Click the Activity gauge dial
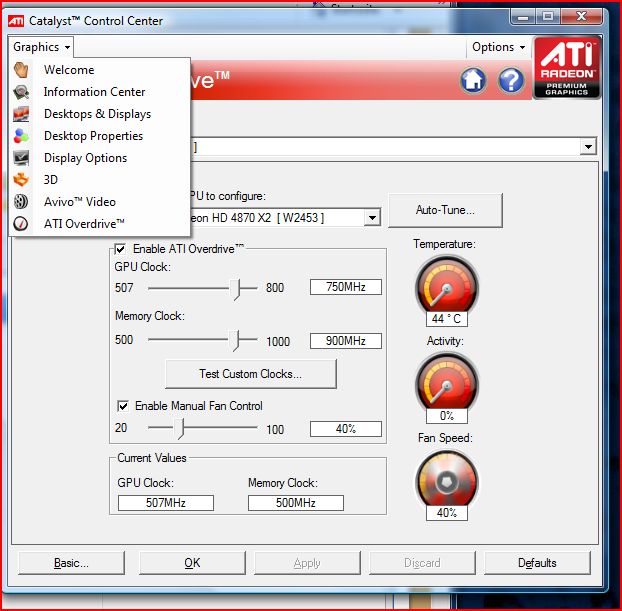Screen dimensions: 622x611 (447, 382)
